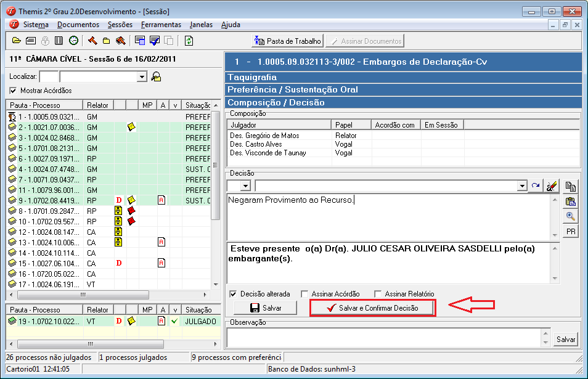Click the horizontal scrollbar of the judged list
Image resolution: width=588 pixels, height=379 pixels.
coord(113,344)
